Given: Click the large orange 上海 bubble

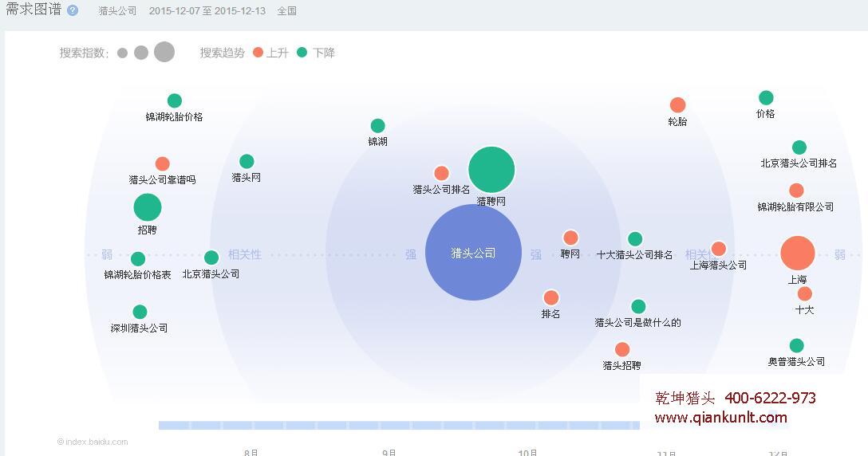Looking at the screenshot, I should pos(797,254).
